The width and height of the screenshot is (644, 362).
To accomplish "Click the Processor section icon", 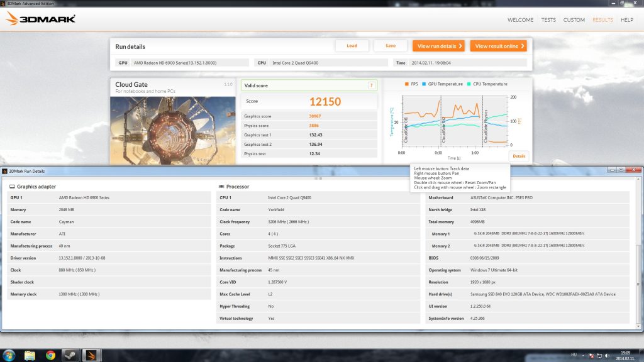I will tap(221, 186).
